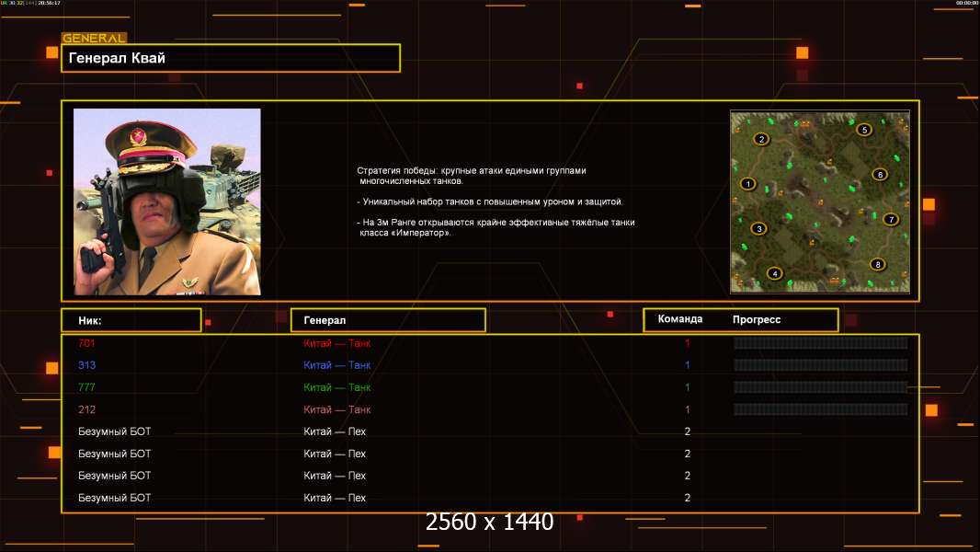Screen dimensions: 980x552
Task: Click the general's portrait image
Action: point(167,201)
